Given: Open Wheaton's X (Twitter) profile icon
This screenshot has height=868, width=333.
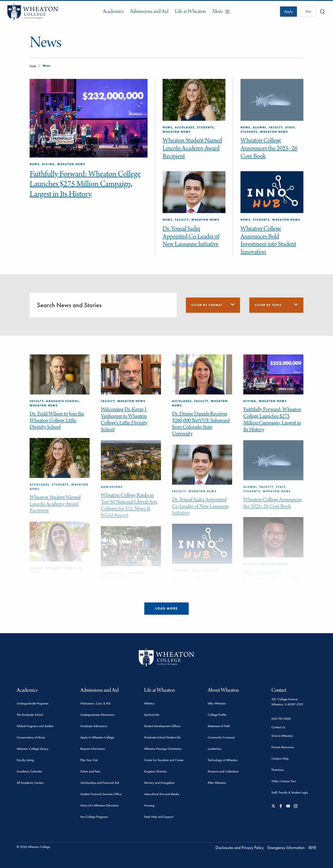Looking at the screenshot, I should click(x=273, y=806).
